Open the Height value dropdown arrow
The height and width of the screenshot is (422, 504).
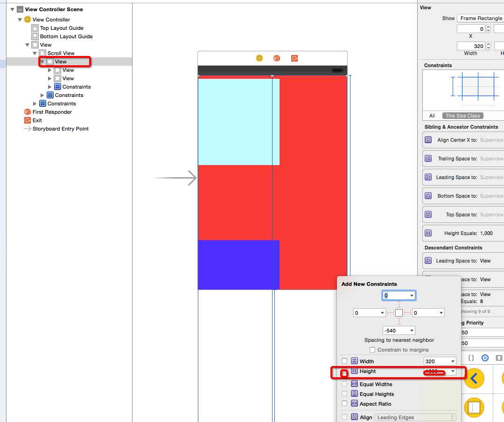453,371
